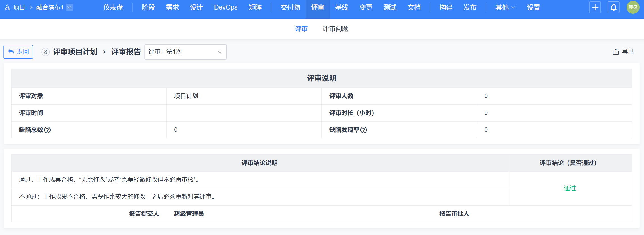The image size is (644, 235).
Task: Select the blue 评审 sub-tab
Action: [x=301, y=29]
